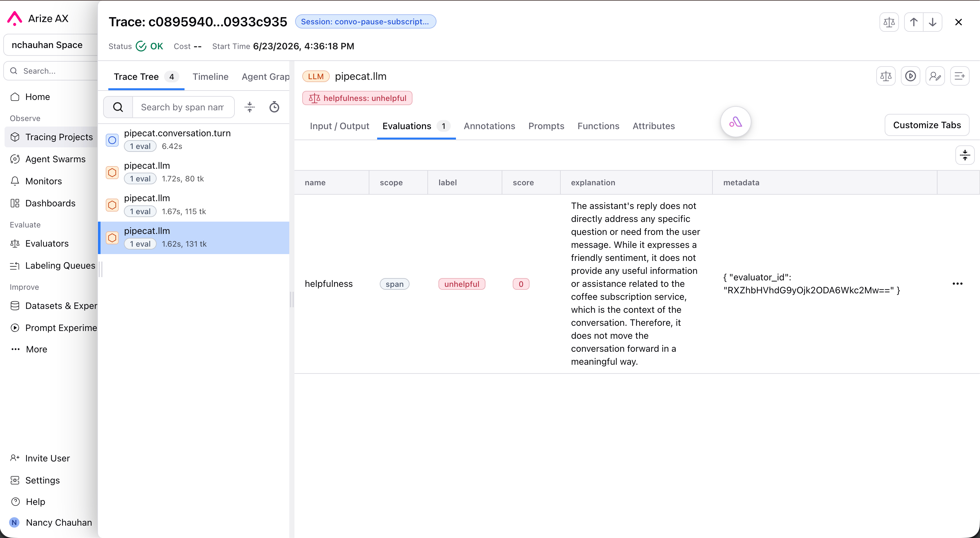
Task: Close the trace detail panel
Action: coord(958,22)
